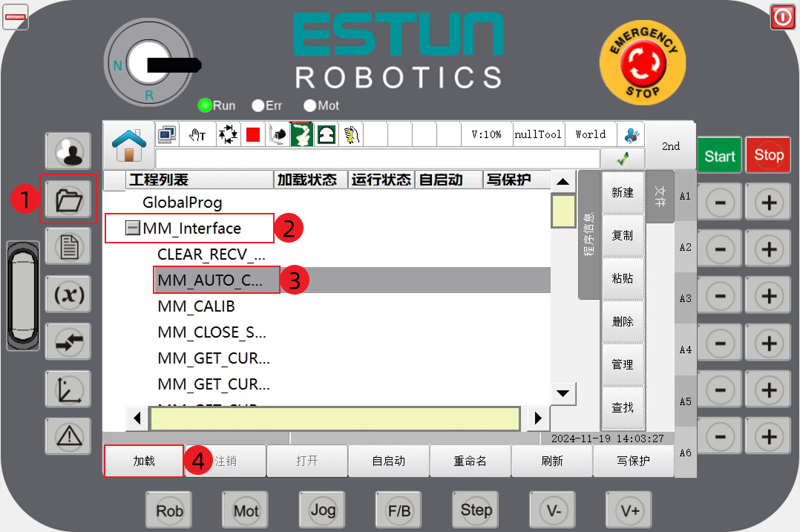Viewport: 800px width, 532px height.
Task: Toggle write protect with the 写保护 button
Action: point(634,461)
